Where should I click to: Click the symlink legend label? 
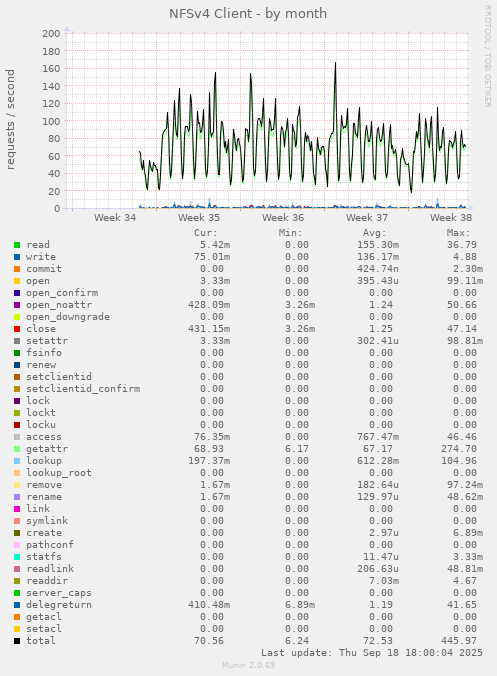click(x=47, y=521)
